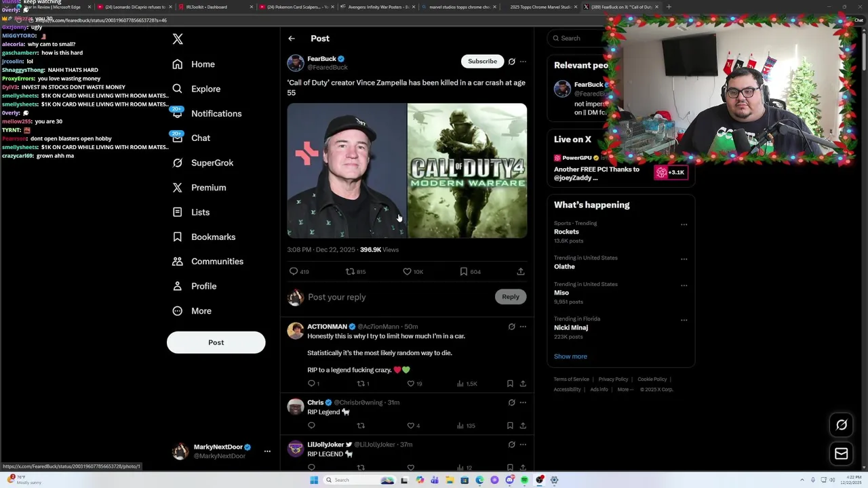868x488 pixels.
Task: Open Rockets trending topic
Action: point(566,232)
